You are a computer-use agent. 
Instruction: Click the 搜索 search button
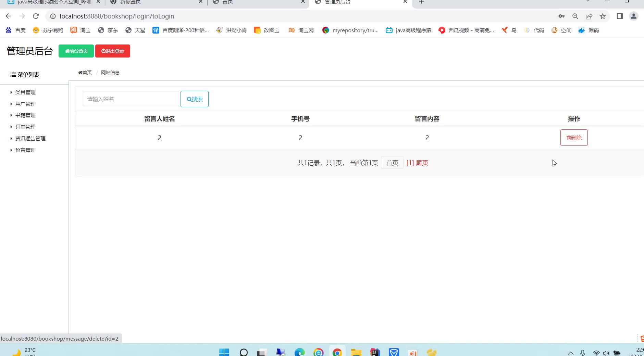(195, 99)
